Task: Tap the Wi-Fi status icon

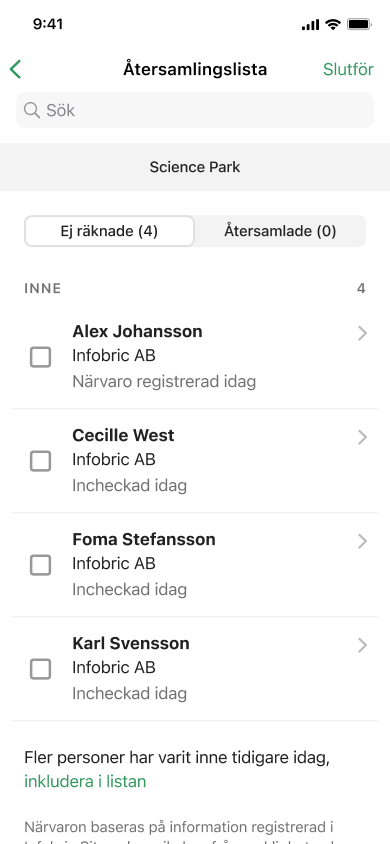Action: click(334, 24)
